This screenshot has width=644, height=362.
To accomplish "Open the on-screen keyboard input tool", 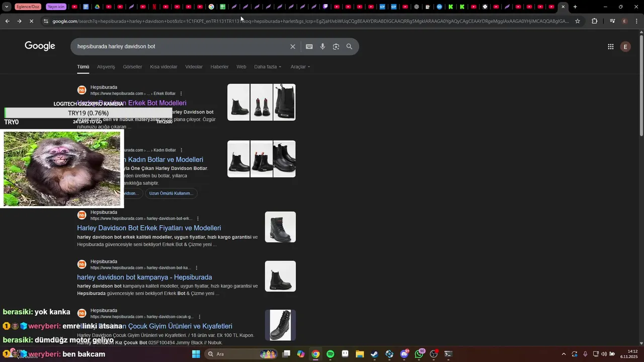I will click(309, 46).
